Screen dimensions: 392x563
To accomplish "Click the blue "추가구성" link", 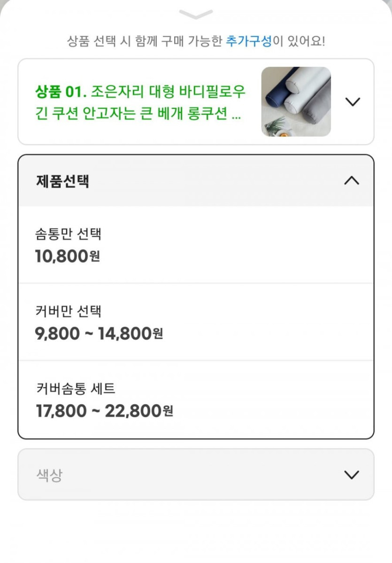I will point(249,41).
